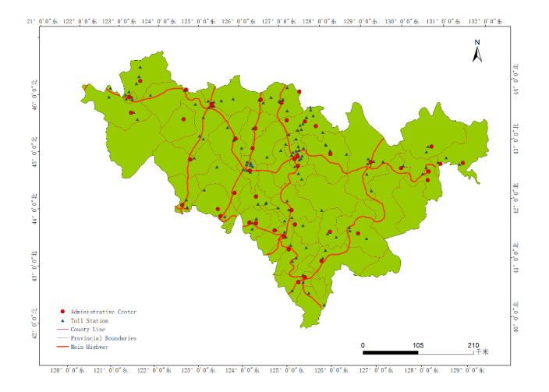
Task: Click the County Line legend line symbol
Action: 61,330
